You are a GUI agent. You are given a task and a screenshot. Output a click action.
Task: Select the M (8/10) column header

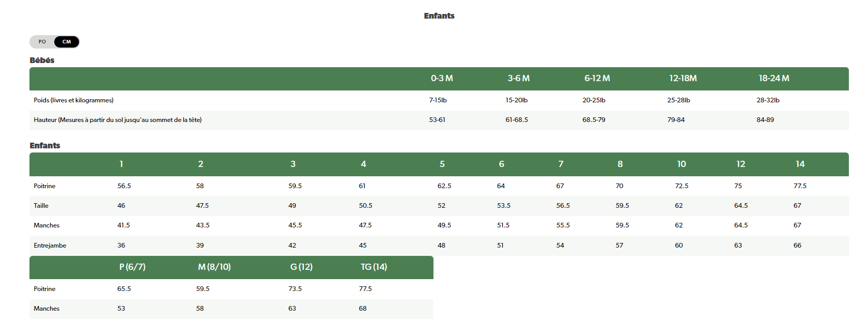214,267
